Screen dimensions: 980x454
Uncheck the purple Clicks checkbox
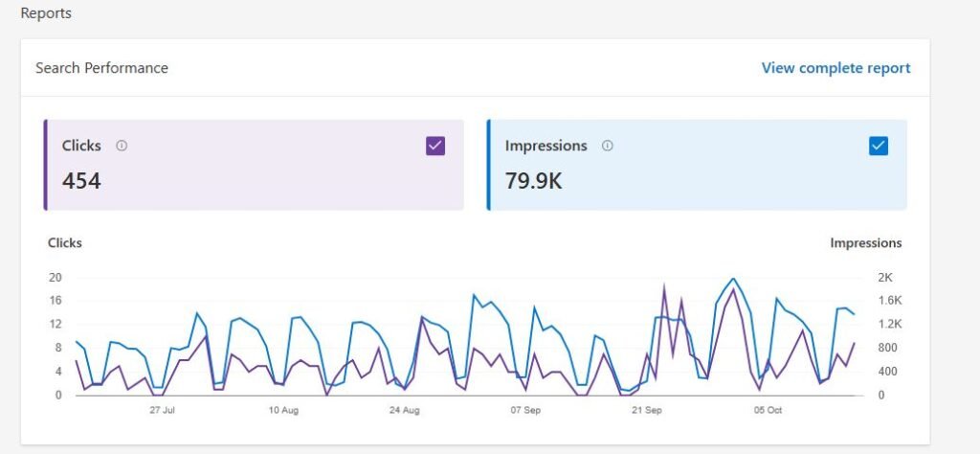pyautogui.click(x=435, y=146)
